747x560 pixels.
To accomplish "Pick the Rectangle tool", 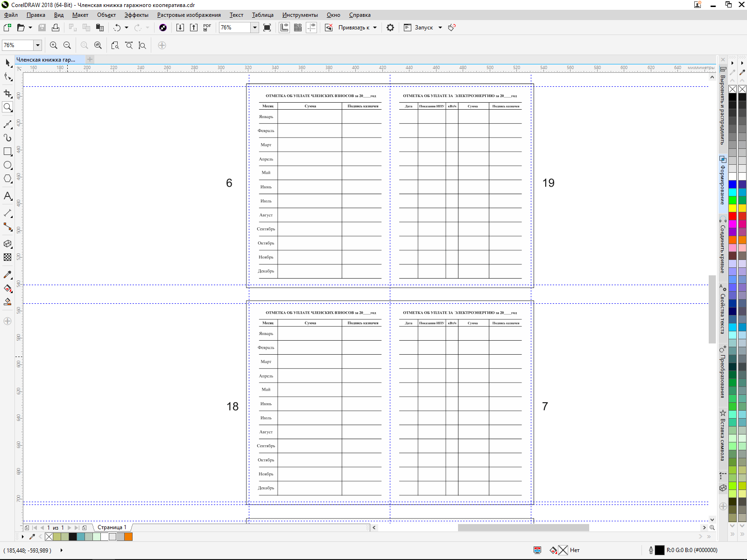I will click(7, 152).
